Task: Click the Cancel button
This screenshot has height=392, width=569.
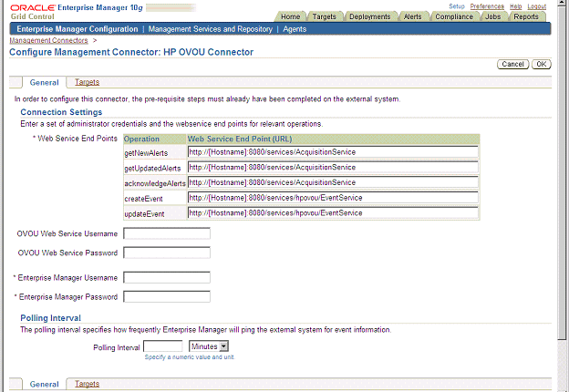Action: 512,64
